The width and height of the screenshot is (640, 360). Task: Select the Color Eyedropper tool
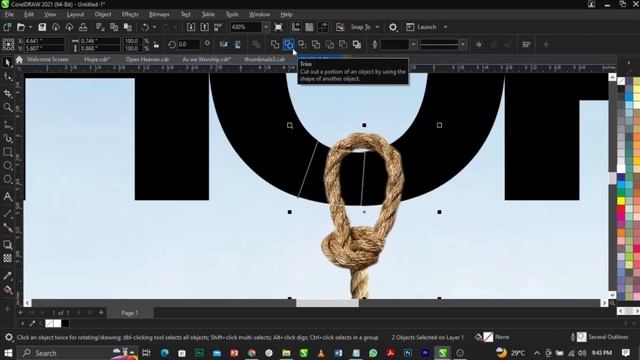click(7, 276)
